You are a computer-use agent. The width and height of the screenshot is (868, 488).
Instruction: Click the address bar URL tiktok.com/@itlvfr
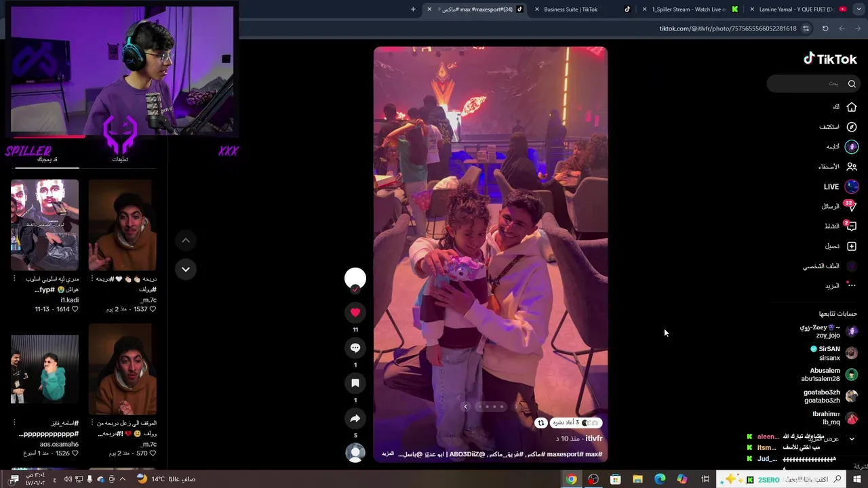pyautogui.click(x=728, y=28)
